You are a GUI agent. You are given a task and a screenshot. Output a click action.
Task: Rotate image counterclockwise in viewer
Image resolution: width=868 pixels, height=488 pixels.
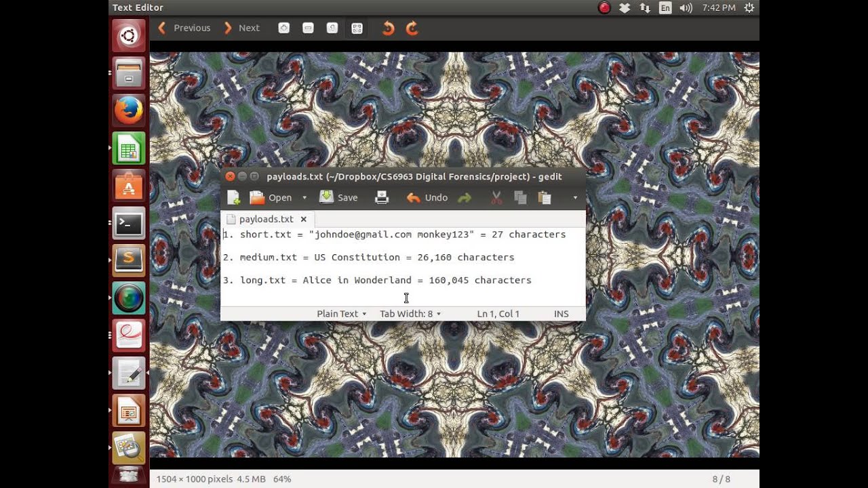pos(388,28)
